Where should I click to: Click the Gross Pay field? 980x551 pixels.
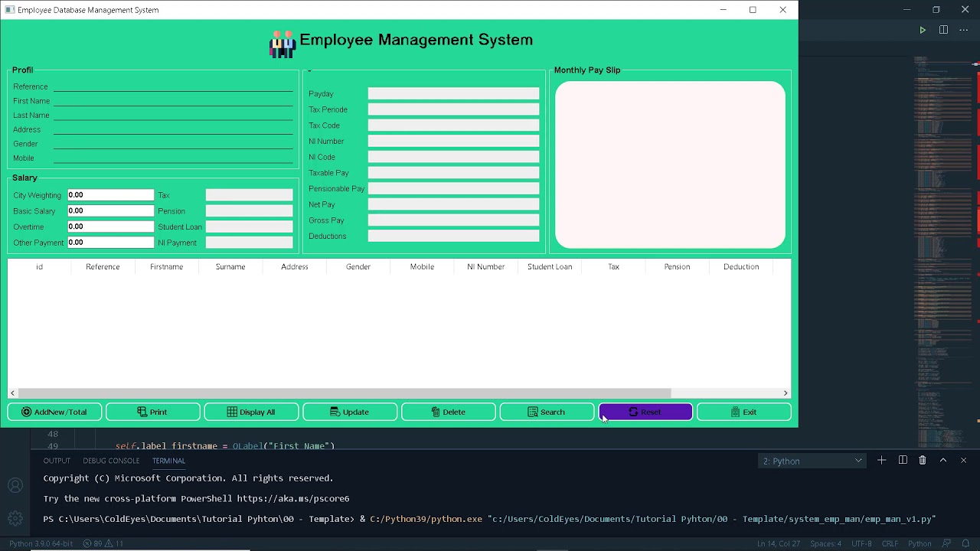(453, 220)
